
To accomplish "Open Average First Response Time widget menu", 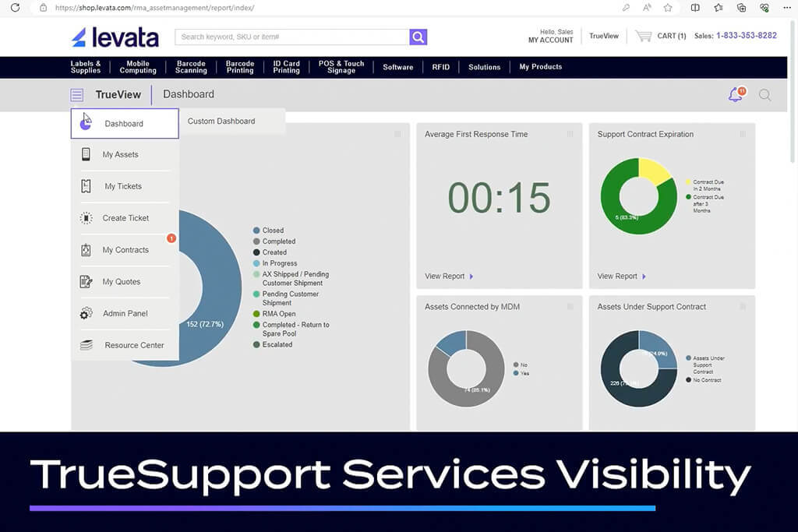I will pos(570,134).
